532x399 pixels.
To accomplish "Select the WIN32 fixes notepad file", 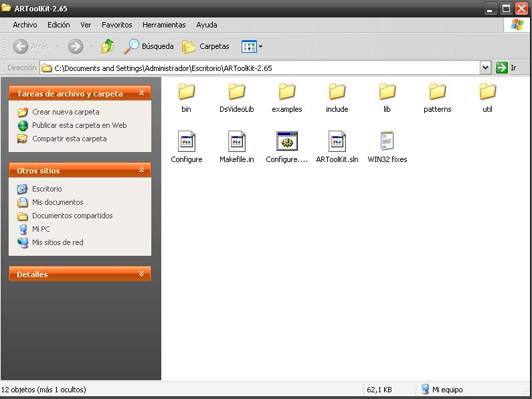I will click(387, 147).
